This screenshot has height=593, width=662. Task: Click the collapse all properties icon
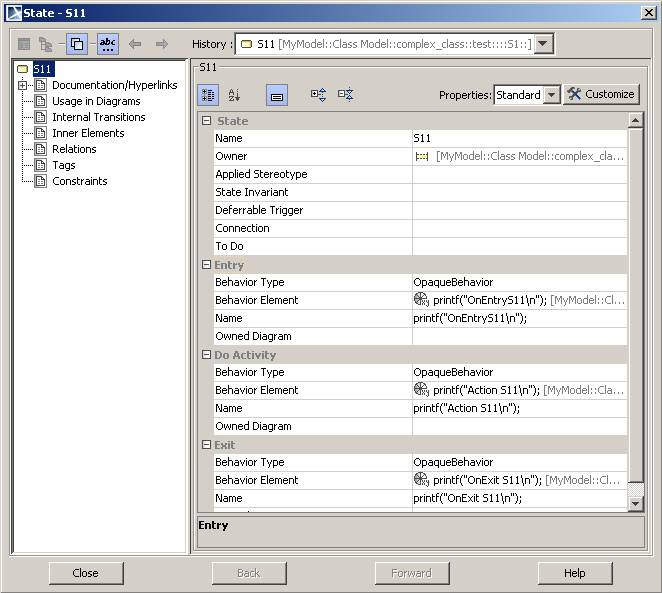point(345,95)
